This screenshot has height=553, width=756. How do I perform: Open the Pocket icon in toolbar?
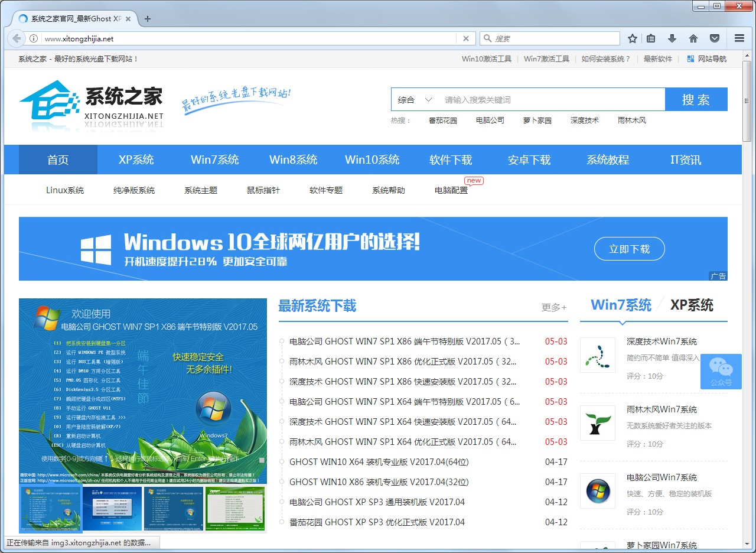click(x=715, y=38)
